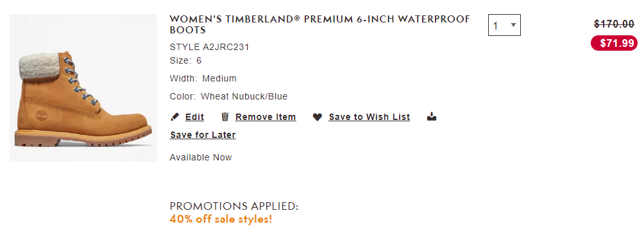
Task: Remove Item from the cart
Action: click(x=266, y=117)
